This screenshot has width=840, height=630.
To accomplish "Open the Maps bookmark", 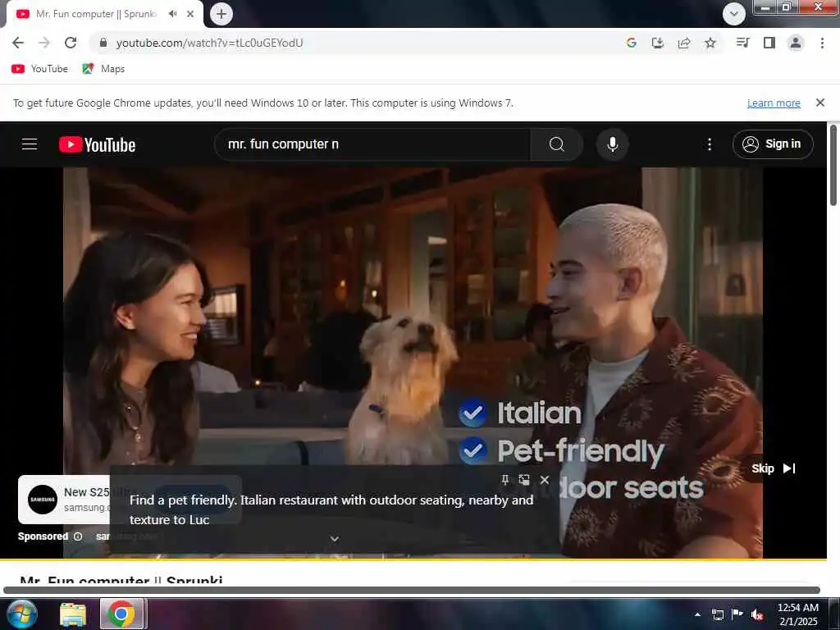I will 103,69.
